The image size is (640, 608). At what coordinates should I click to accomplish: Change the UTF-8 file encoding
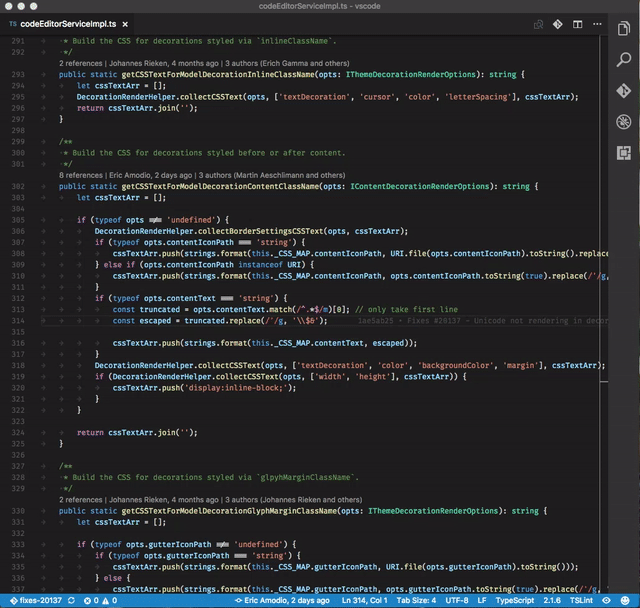(x=457, y=600)
